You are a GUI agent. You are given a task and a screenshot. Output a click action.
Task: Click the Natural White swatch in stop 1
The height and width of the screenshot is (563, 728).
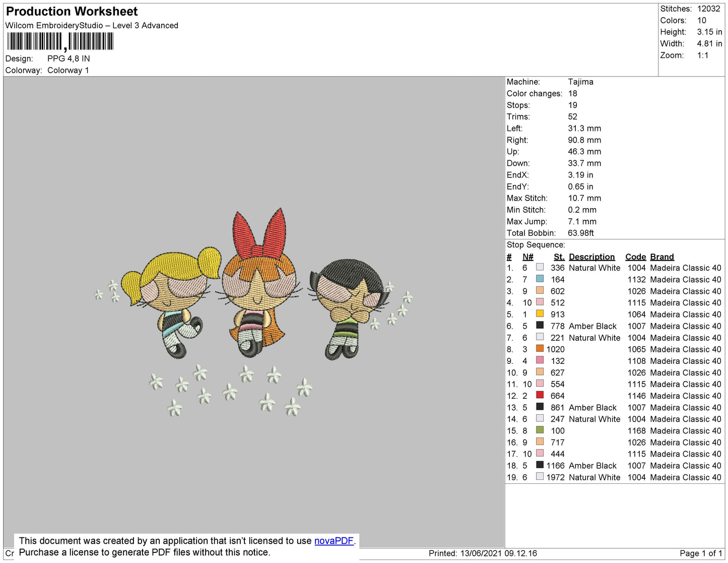click(x=540, y=267)
